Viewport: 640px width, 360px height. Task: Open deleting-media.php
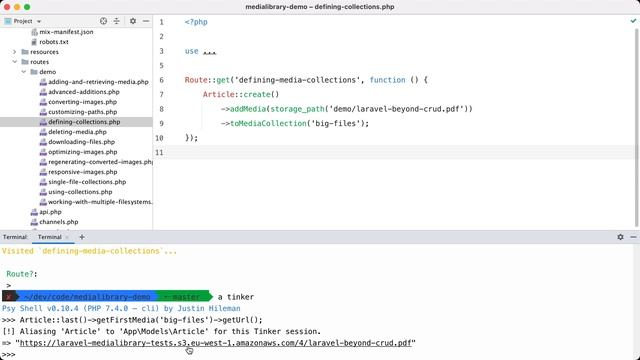click(77, 132)
